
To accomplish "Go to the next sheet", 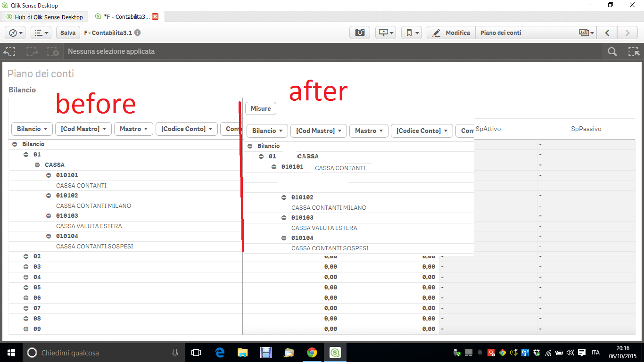I will [x=627, y=33].
